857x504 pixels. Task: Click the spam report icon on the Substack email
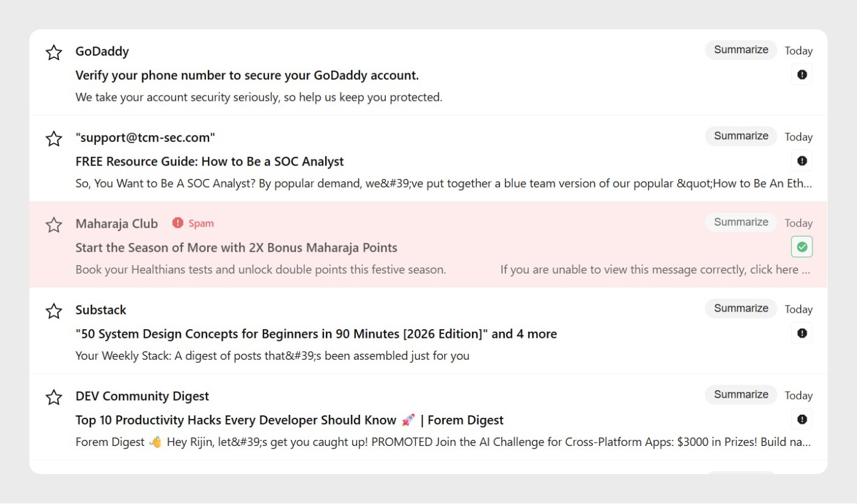click(x=801, y=333)
